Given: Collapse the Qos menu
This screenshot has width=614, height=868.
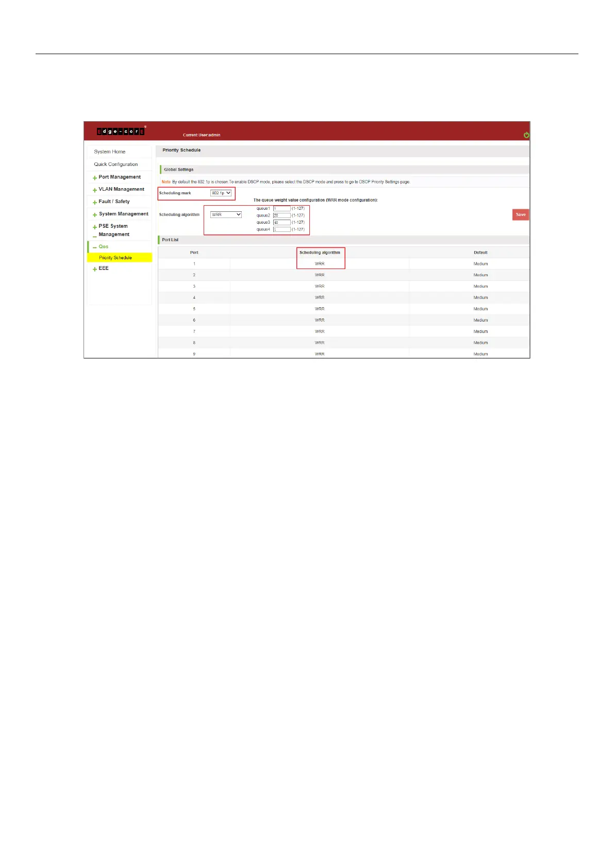Looking at the screenshot, I should pos(103,246).
